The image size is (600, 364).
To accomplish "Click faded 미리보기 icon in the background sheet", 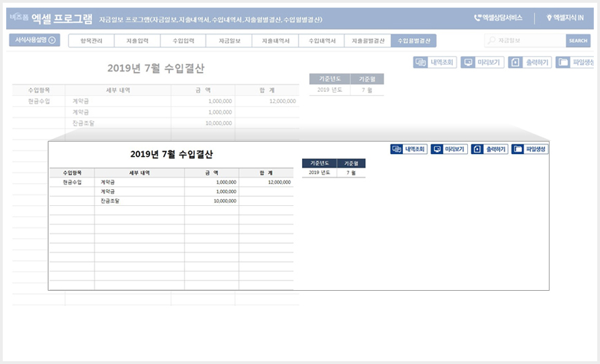I will click(468, 62).
